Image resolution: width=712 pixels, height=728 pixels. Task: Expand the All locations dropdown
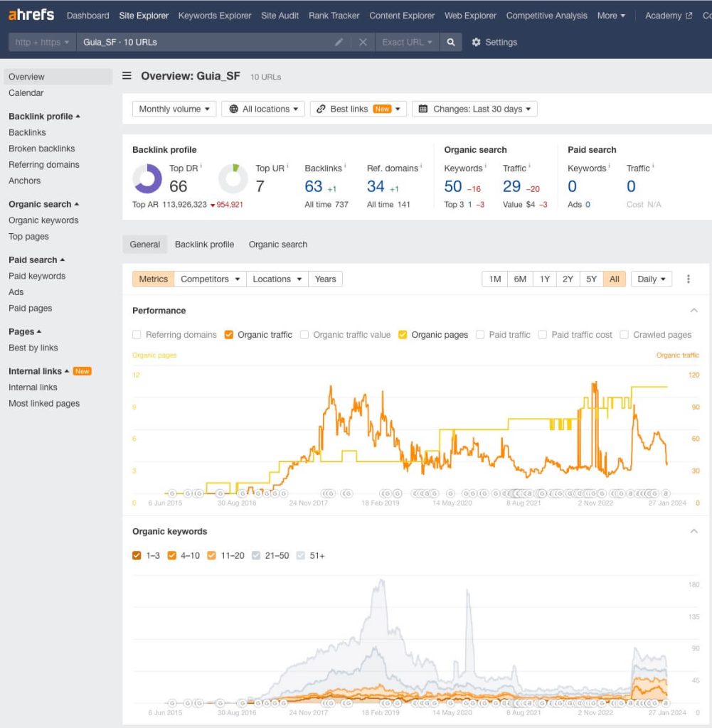(x=263, y=109)
